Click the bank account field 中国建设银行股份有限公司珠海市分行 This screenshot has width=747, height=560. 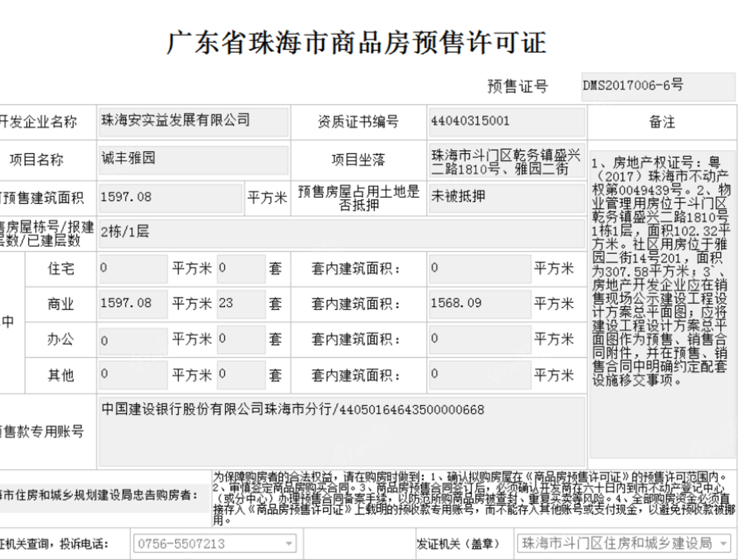pos(342,432)
